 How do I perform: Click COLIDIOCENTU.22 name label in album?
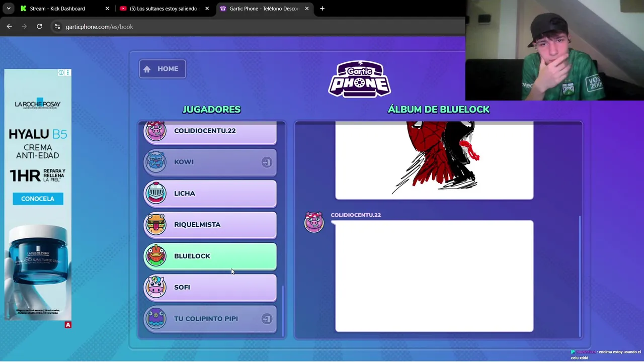coord(356,215)
